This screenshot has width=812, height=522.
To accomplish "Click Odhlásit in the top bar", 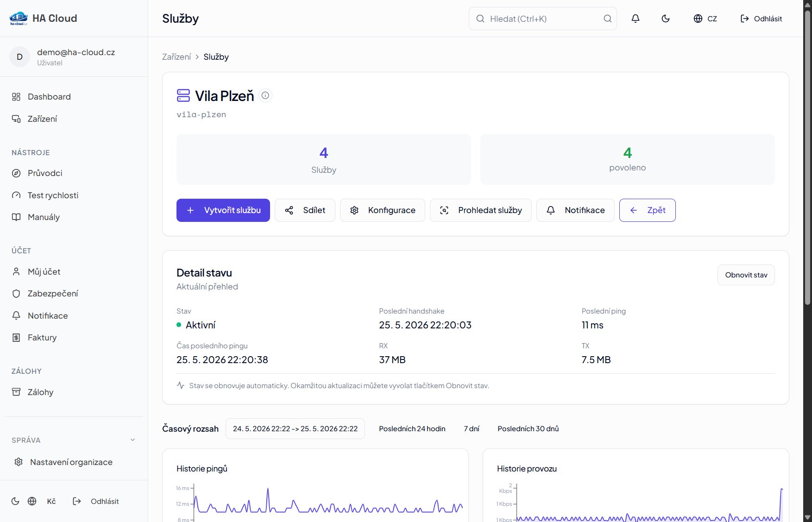I will (761, 19).
